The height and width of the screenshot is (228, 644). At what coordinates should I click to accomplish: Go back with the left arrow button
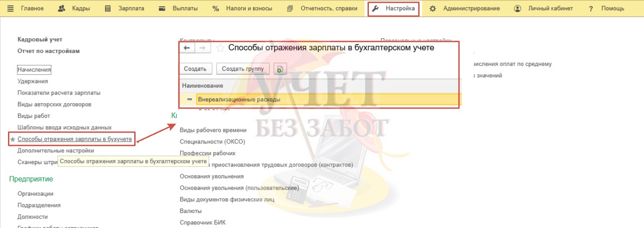pos(187,48)
